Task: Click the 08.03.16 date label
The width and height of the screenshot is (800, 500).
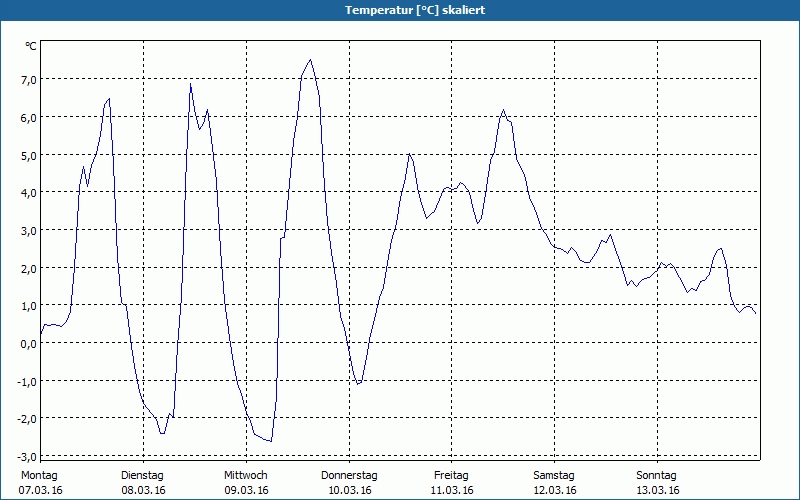Action: (143, 491)
